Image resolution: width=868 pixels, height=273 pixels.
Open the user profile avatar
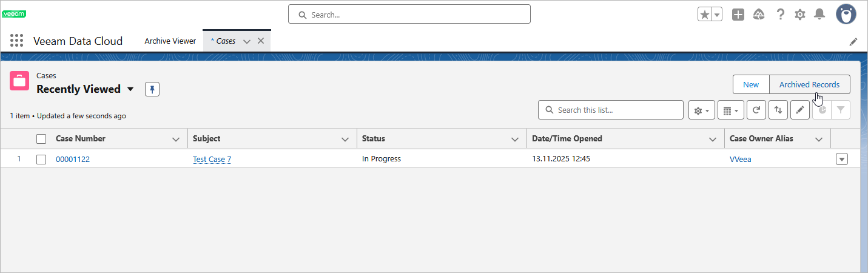tap(846, 14)
